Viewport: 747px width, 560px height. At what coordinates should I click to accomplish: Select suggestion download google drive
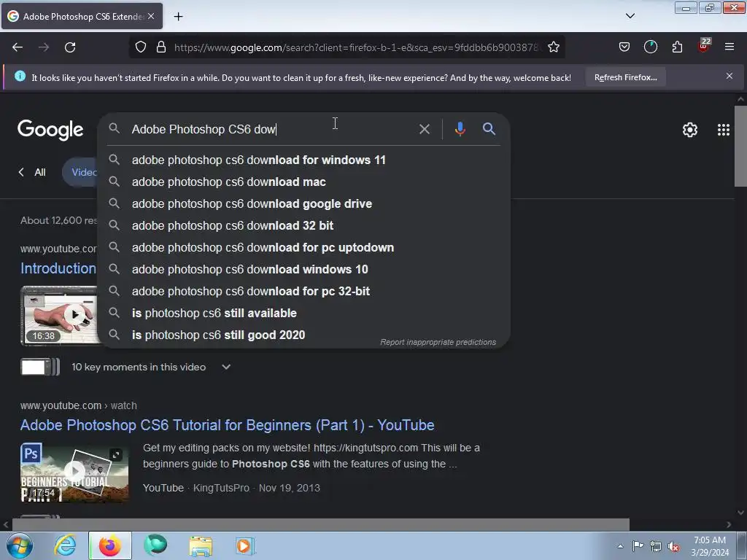click(304, 204)
